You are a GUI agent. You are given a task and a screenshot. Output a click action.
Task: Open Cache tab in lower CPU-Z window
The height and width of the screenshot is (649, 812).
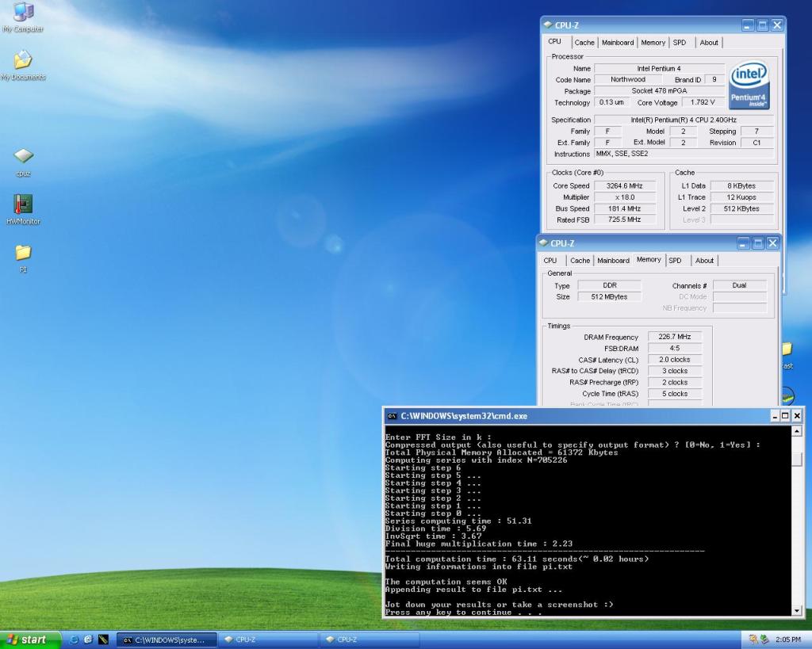pos(580,261)
